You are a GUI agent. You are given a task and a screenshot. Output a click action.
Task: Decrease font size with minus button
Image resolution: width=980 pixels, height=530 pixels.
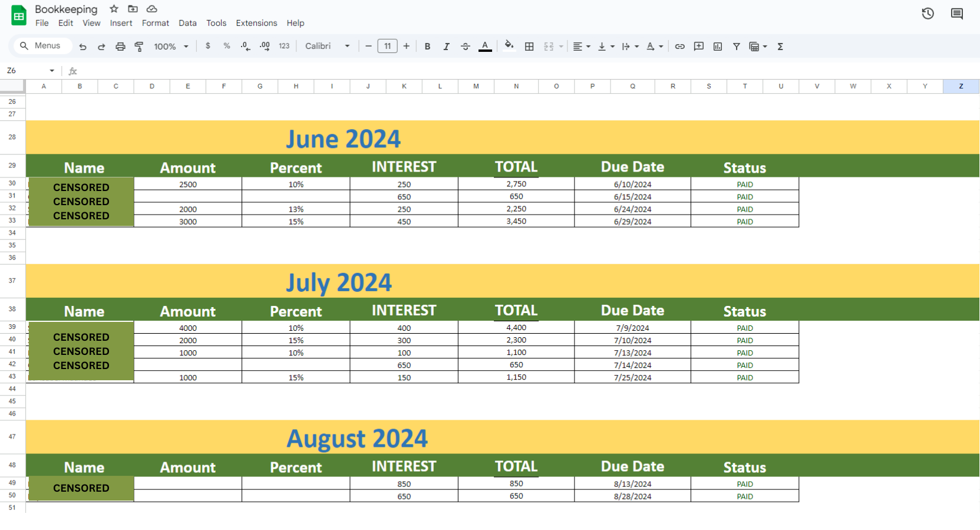[x=368, y=46]
